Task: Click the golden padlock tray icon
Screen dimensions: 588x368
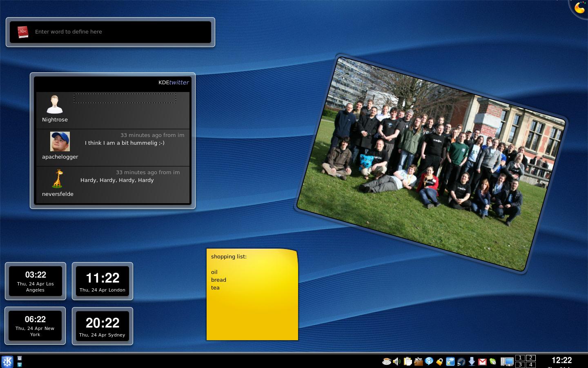Action: [x=439, y=361]
